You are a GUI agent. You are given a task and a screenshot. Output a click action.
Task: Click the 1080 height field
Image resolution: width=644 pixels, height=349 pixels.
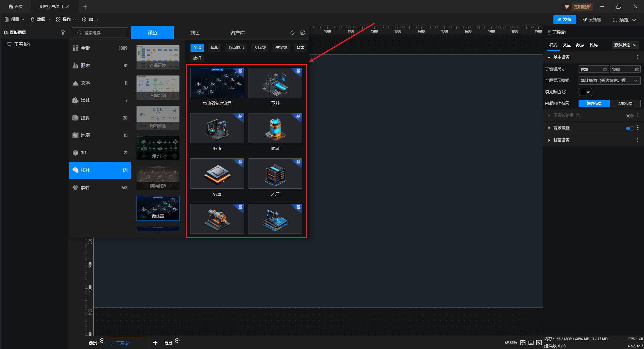pyautogui.click(x=625, y=69)
